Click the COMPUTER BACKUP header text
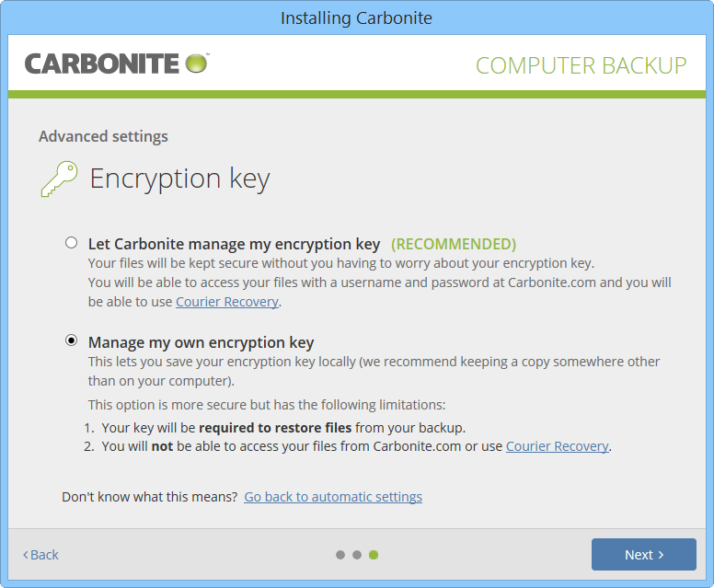 click(x=581, y=65)
